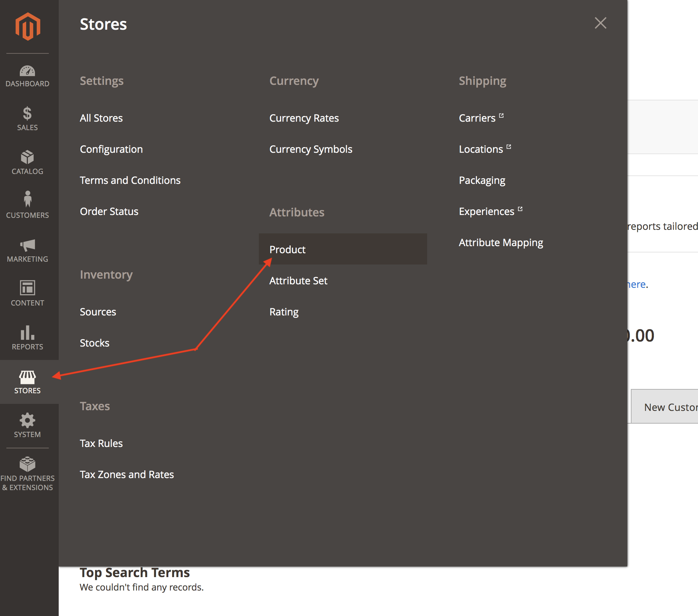Open Currency Rates
The width and height of the screenshot is (698, 616).
(304, 118)
